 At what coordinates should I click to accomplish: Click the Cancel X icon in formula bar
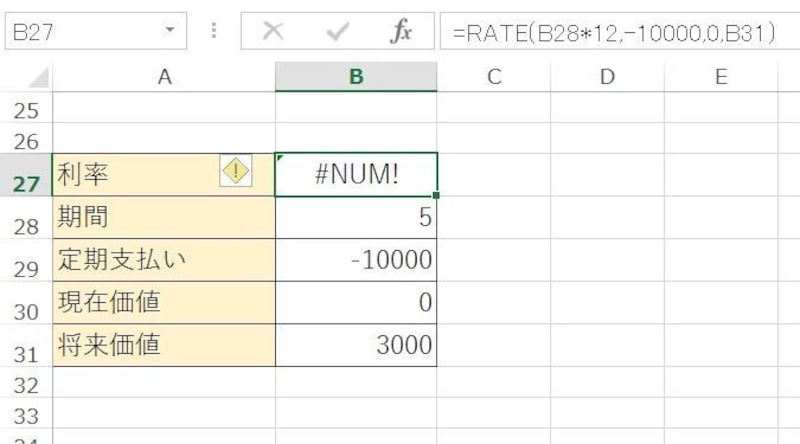tap(273, 32)
